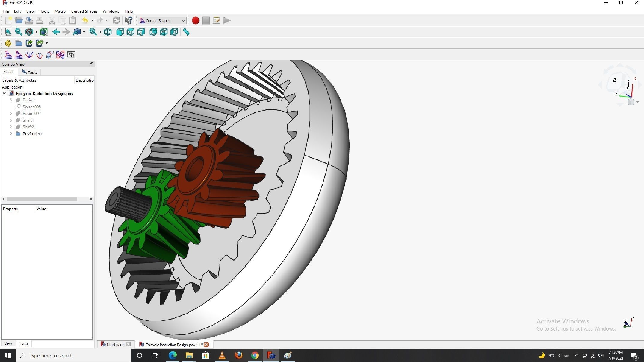
Task: Open the Curved Shapes menu
Action: point(84,11)
